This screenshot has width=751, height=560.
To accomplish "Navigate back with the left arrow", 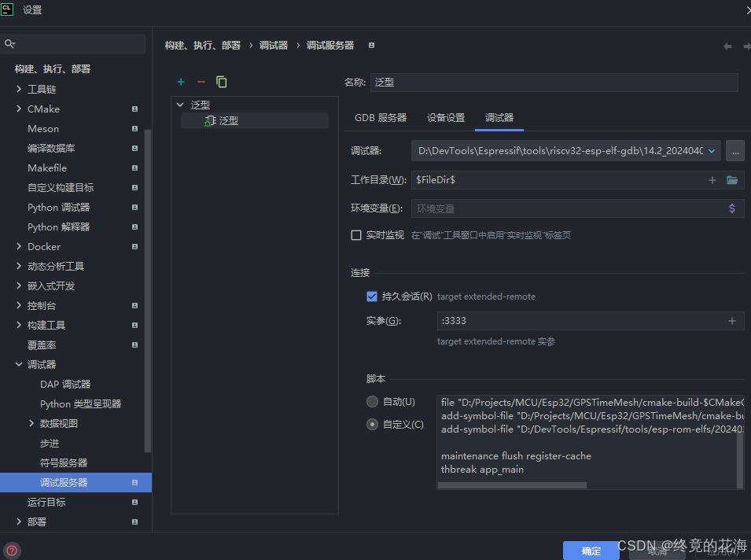I will 727,46.
